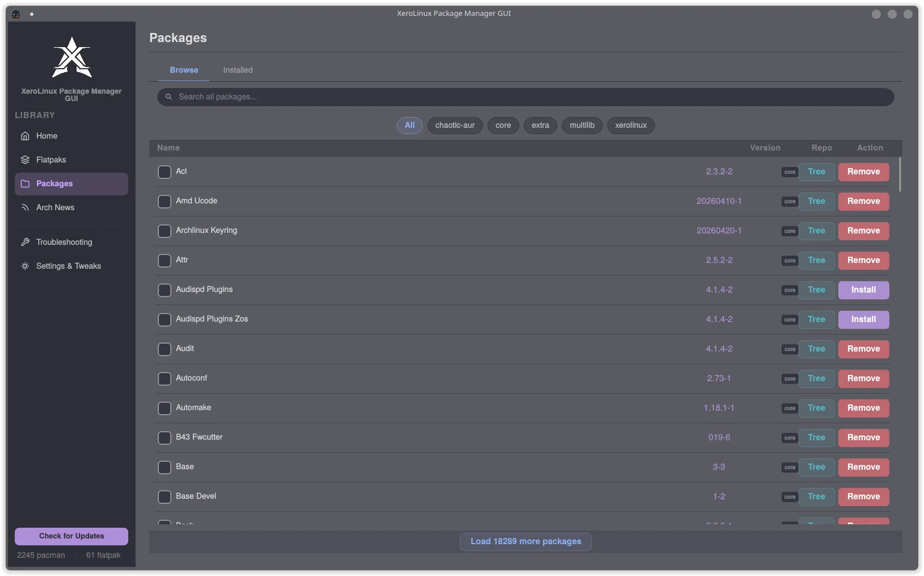The width and height of the screenshot is (924, 576).
Task: Install the first Audispd Plugins row
Action: [863, 290]
